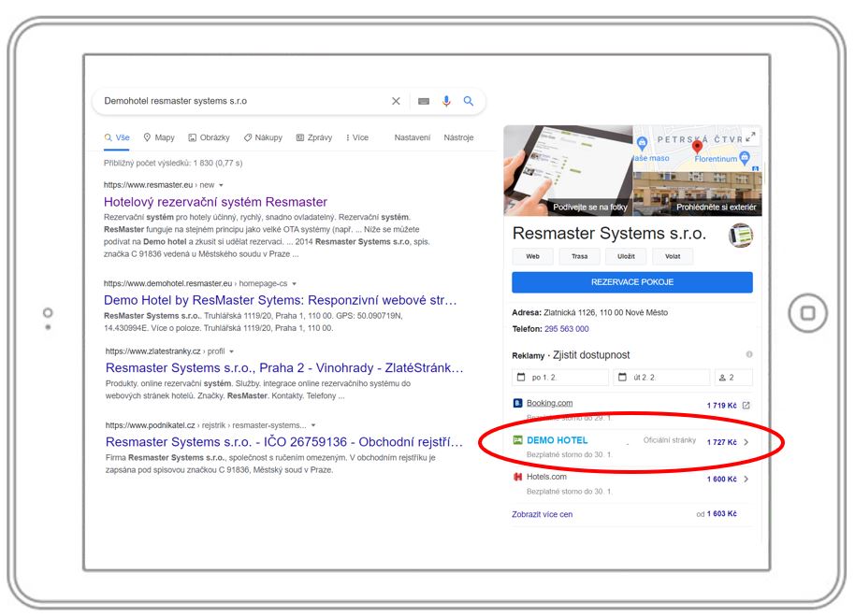Open the Booking.com external link icon

tap(746, 406)
